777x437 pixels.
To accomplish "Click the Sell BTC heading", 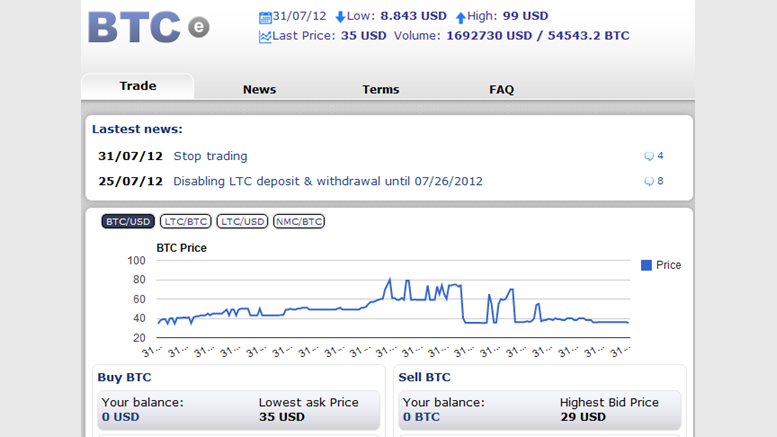I will pyautogui.click(x=425, y=378).
